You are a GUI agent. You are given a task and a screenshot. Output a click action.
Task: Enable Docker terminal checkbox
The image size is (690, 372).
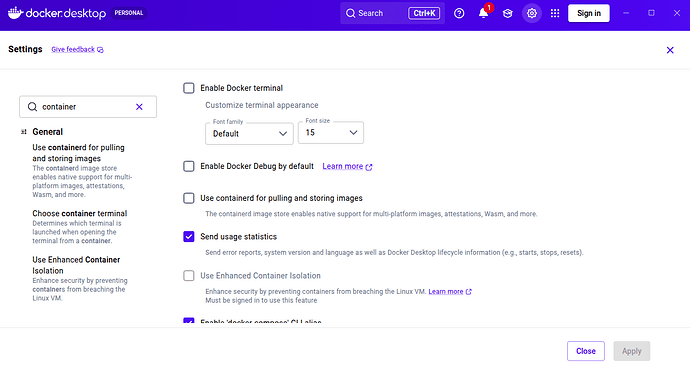click(x=189, y=88)
